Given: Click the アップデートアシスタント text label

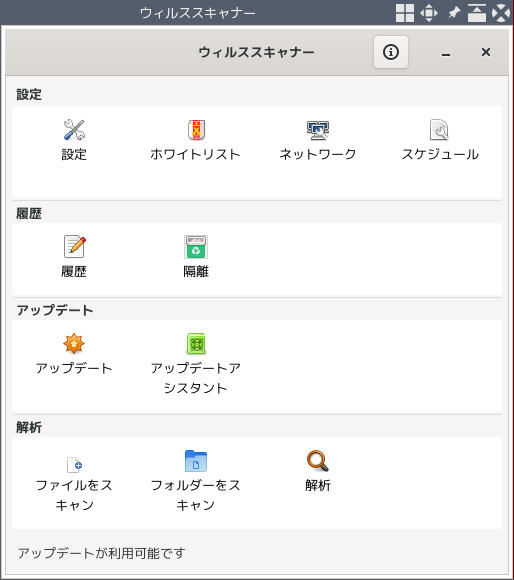Looking at the screenshot, I should pyautogui.click(x=196, y=378).
